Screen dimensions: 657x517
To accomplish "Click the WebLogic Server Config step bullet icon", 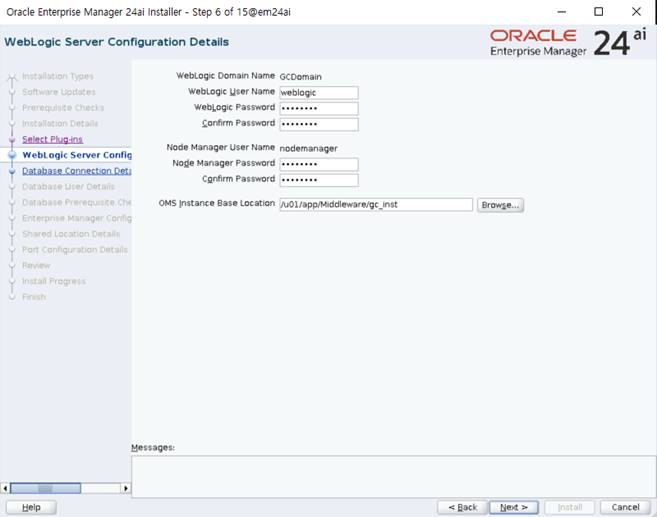I will (x=12, y=155).
